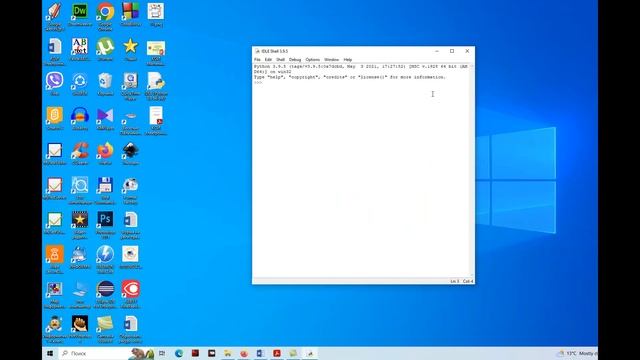Close the IDLE Shell window
Image resolution: width=640 pixels, height=360 pixels.
(467, 51)
